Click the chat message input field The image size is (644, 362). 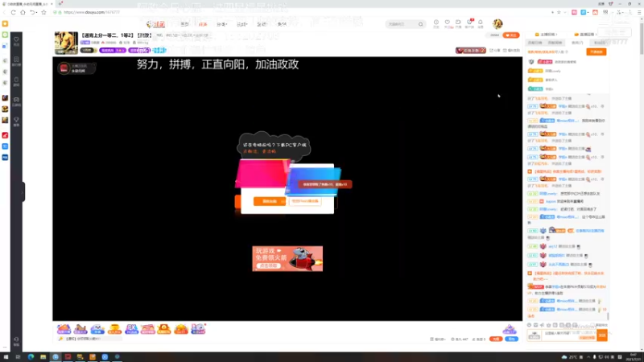click(x=569, y=335)
